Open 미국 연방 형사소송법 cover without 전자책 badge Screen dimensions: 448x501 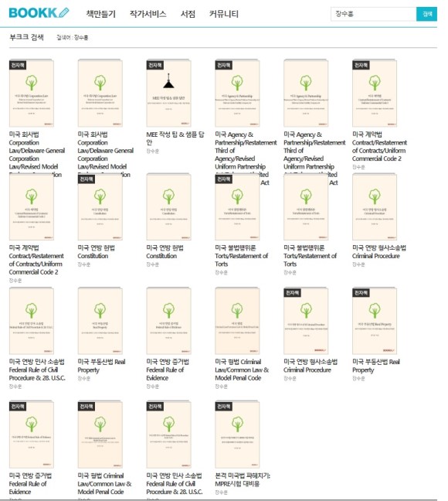click(375, 206)
